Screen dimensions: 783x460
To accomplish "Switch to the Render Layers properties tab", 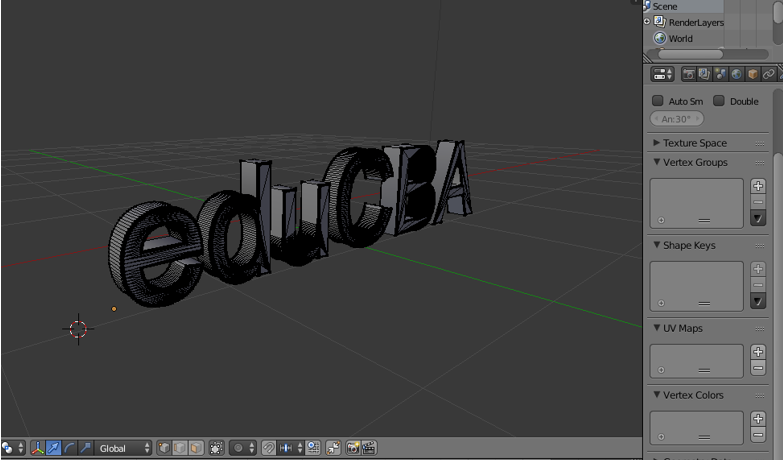I will click(704, 74).
